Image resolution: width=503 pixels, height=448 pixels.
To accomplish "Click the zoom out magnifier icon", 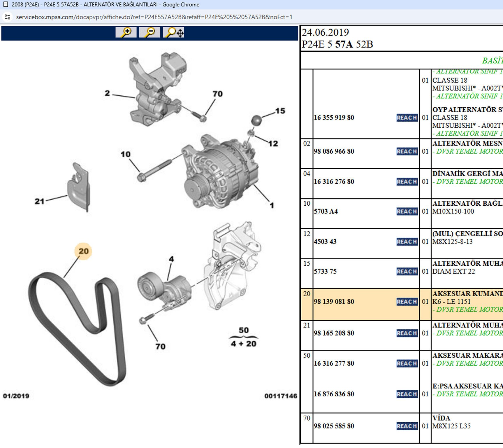I will [x=150, y=32].
